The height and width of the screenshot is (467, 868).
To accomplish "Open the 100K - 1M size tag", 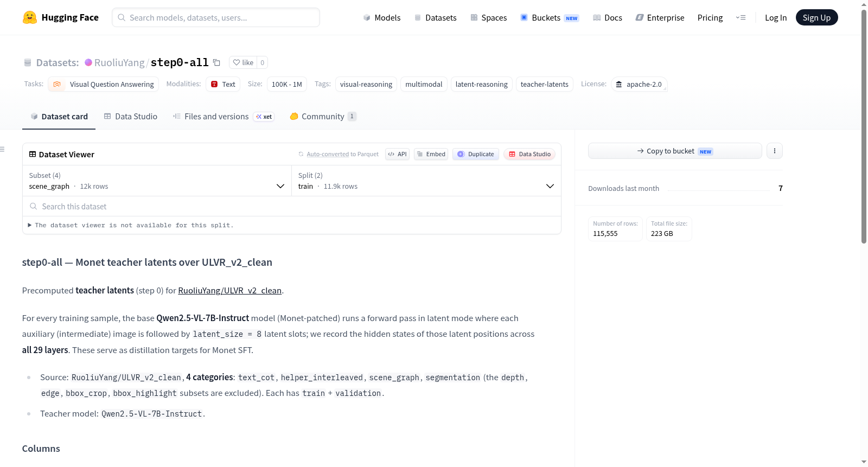I will point(287,84).
